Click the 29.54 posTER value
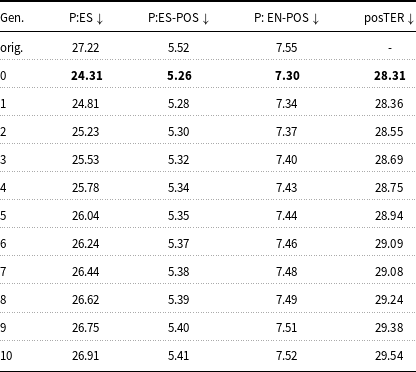Screen dimensions: 416x372 [389, 356]
